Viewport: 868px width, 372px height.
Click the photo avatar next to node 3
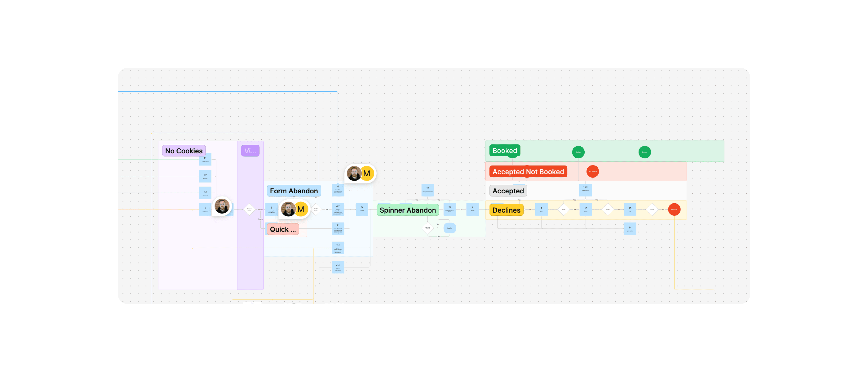tap(288, 209)
